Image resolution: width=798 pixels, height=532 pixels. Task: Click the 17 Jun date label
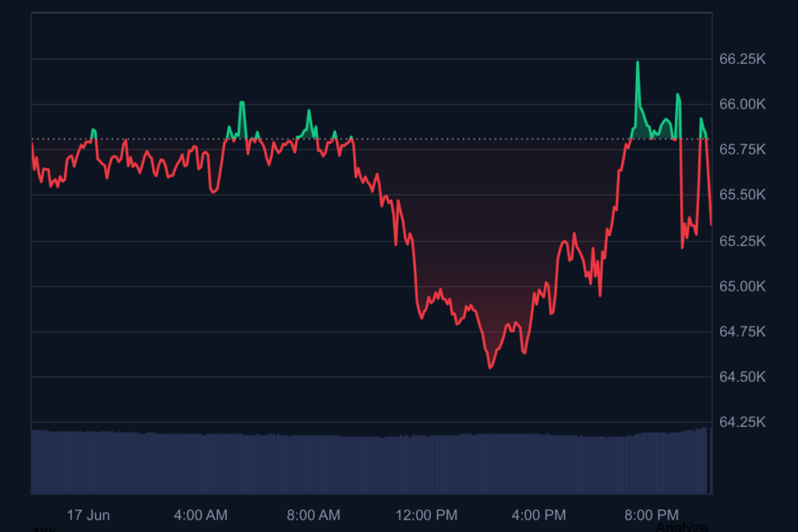pos(89,515)
